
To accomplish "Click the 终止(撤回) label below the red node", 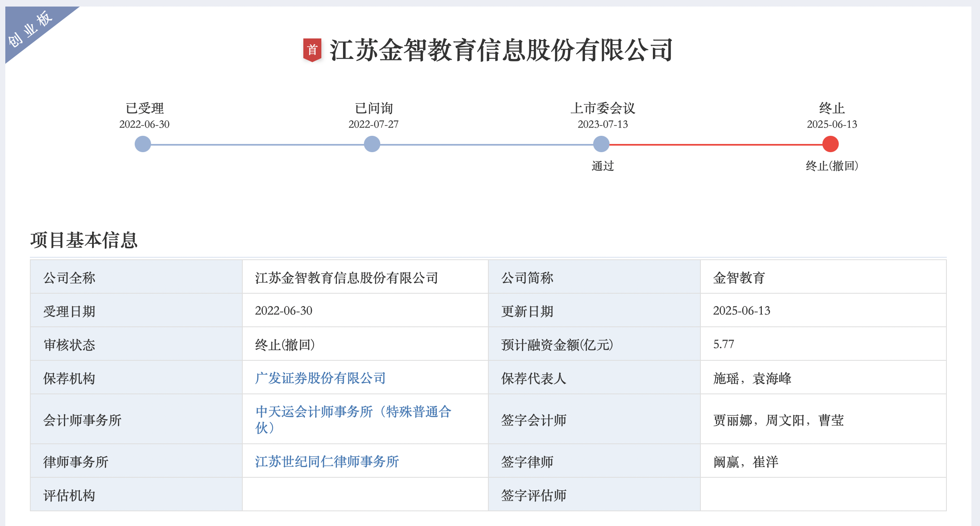I will pyautogui.click(x=832, y=166).
